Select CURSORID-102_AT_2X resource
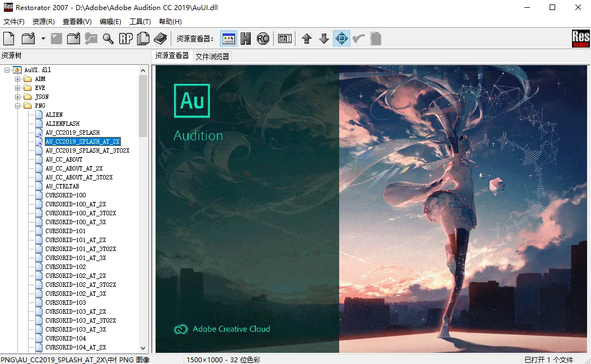591x364 pixels. [x=76, y=276]
